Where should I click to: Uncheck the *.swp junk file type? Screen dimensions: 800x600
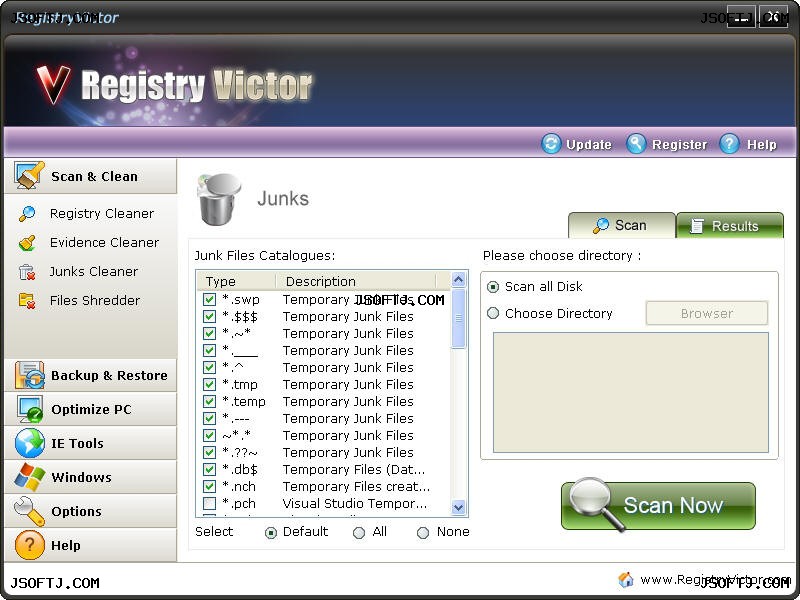click(209, 299)
